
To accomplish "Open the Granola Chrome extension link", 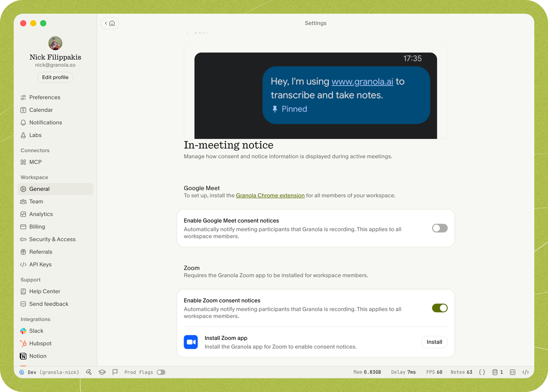I will point(270,196).
